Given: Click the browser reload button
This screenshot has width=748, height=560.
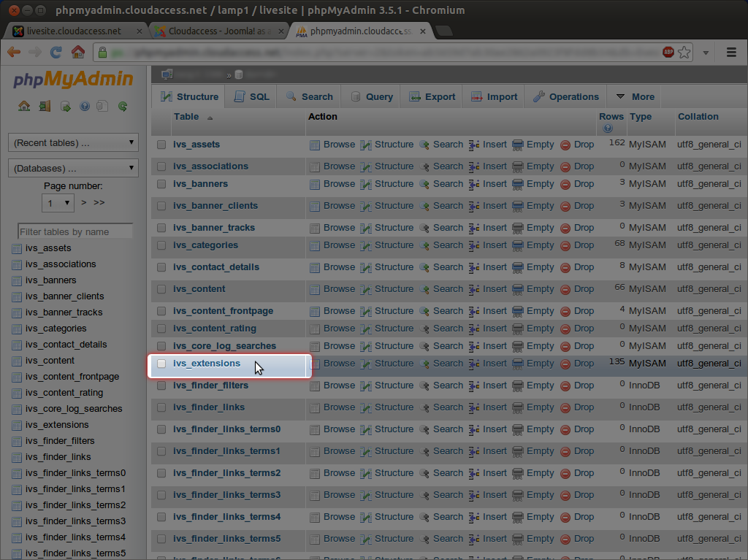Looking at the screenshot, I should click(x=56, y=52).
